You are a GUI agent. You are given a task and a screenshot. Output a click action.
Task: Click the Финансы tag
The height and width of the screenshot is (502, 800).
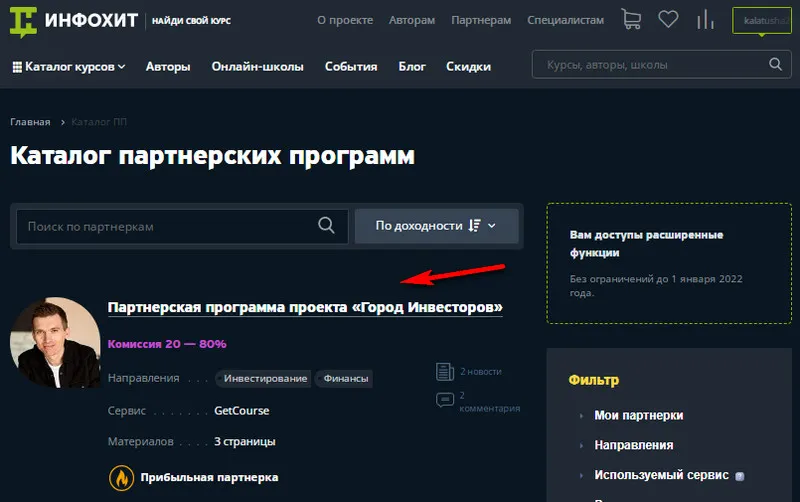345,379
